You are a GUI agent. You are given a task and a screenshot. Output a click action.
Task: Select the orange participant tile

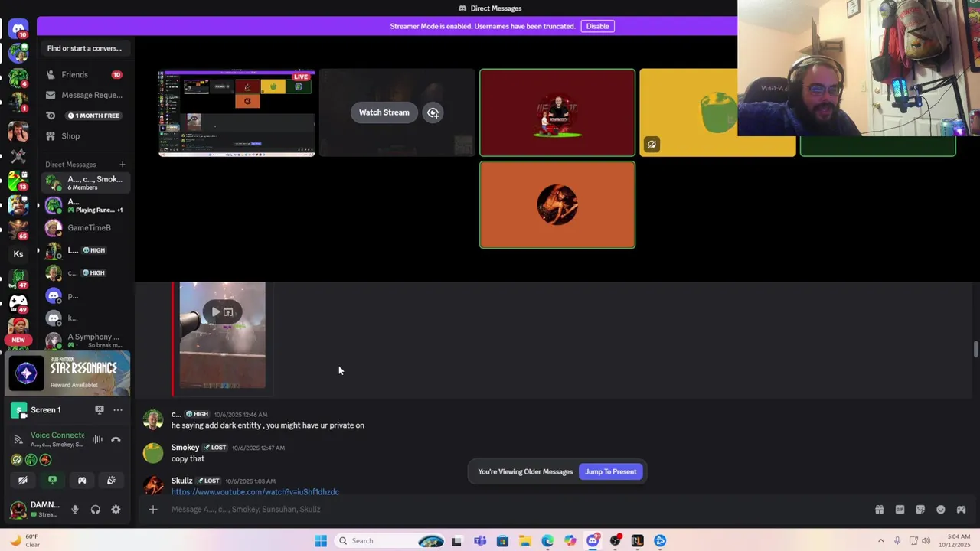coord(557,205)
